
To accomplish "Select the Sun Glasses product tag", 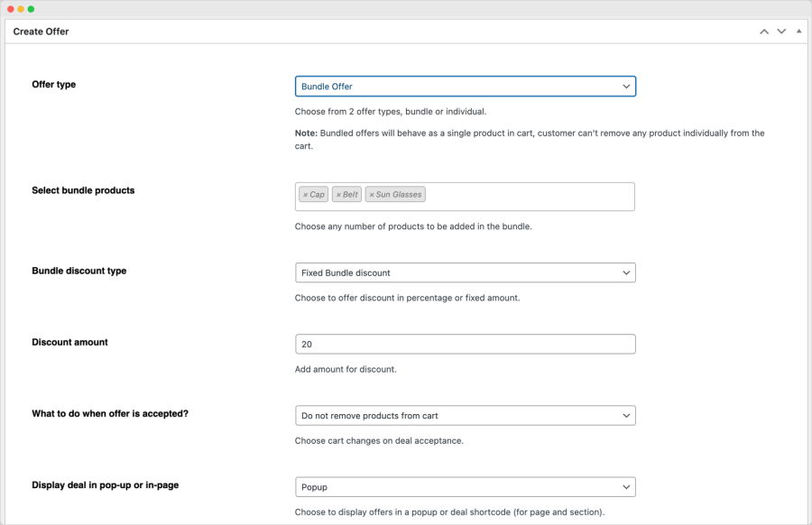I will pos(399,195).
